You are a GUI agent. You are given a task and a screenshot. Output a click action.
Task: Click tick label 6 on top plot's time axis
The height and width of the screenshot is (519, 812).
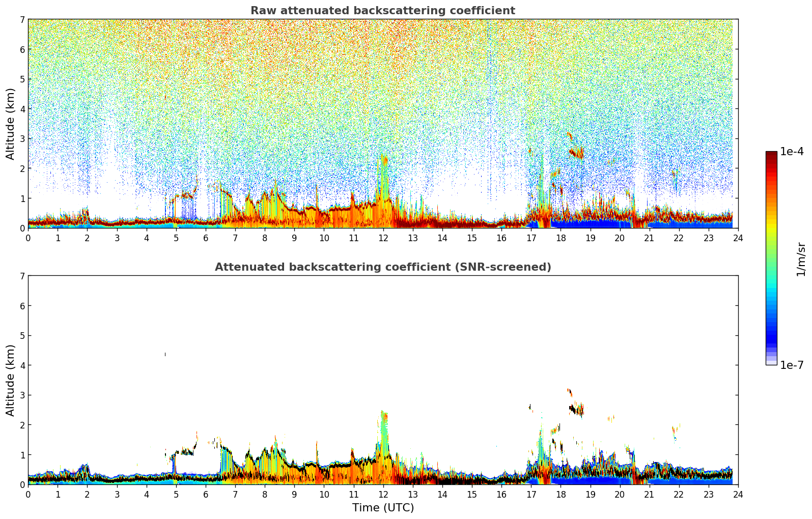206,238
